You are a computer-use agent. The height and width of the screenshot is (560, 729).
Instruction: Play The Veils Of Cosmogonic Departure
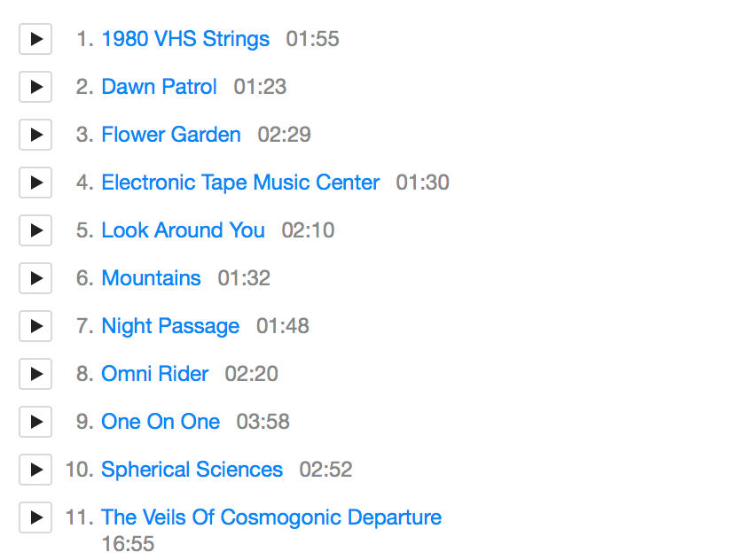point(35,517)
